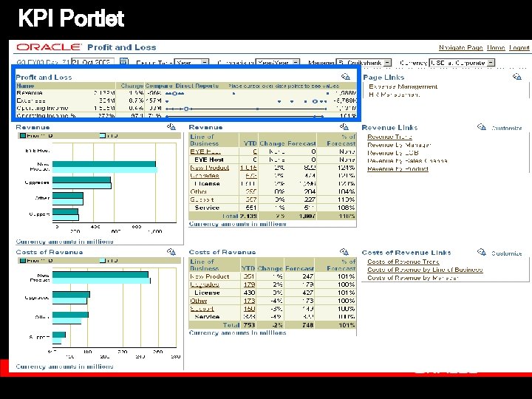Open the Period Type dropdown
532x399 pixels.
[x=191, y=62]
